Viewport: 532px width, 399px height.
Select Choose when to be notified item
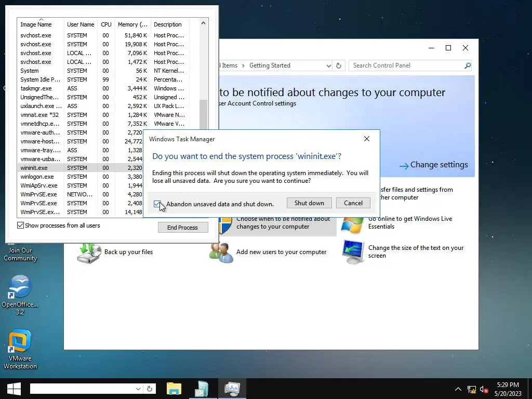click(x=283, y=223)
